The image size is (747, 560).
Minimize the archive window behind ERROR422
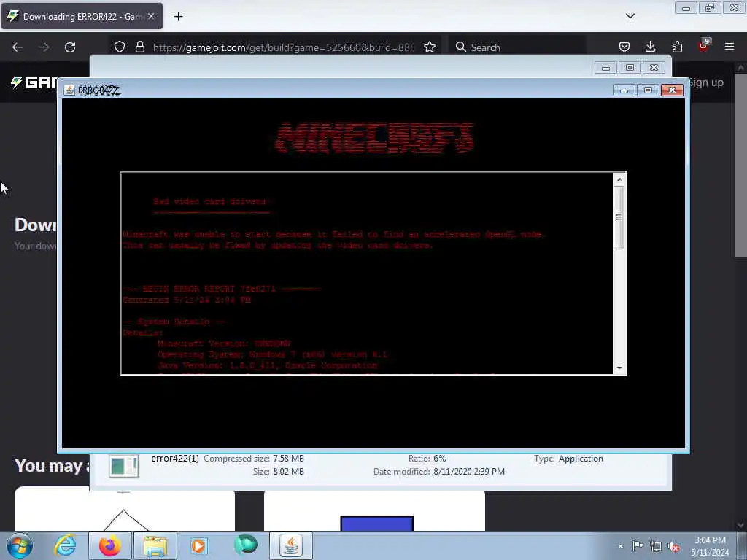[605, 68]
